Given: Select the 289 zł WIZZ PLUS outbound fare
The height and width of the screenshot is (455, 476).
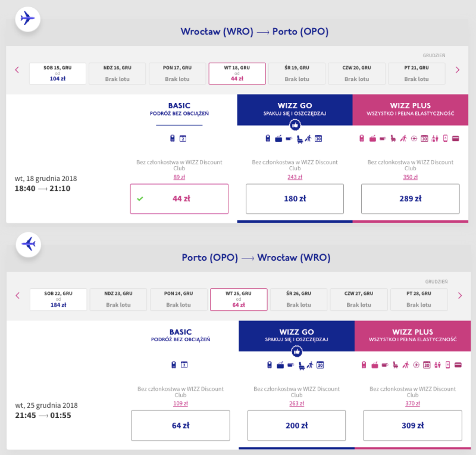Looking at the screenshot, I should click(410, 199).
